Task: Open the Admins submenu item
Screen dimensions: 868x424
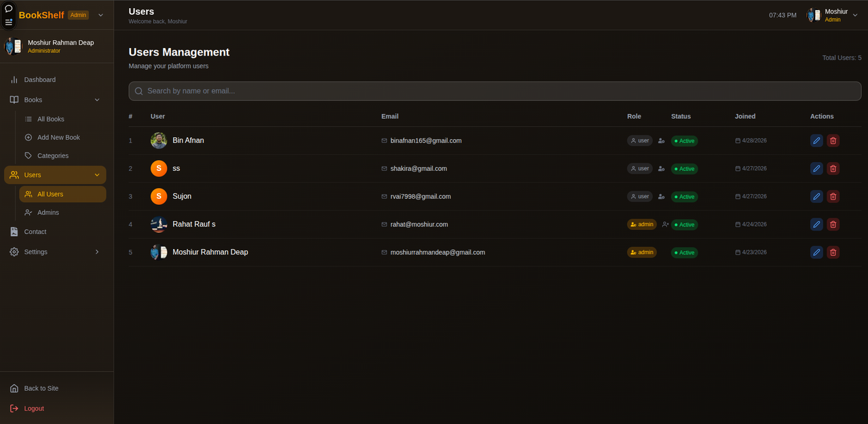Action: coord(62,212)
